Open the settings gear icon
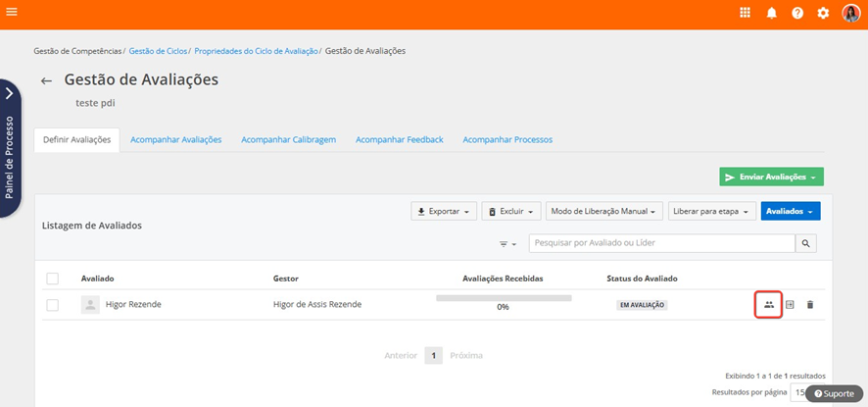Image resolution: width=868 pixels, height=407 pixels. 824,13
